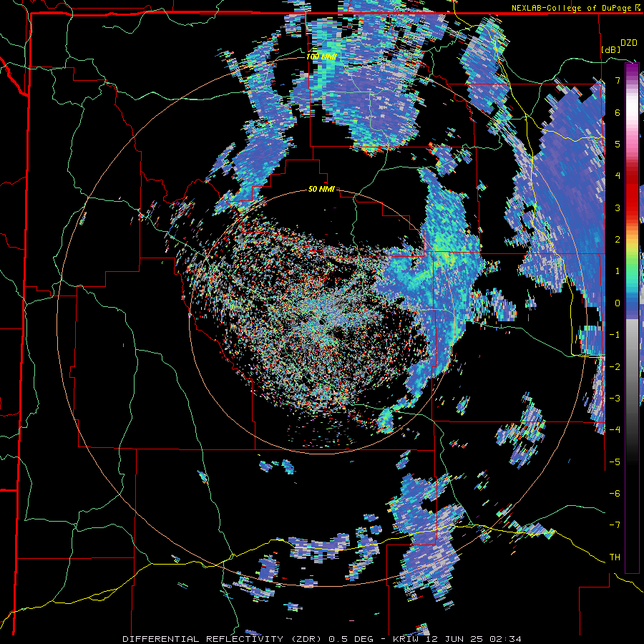Click the -7 value on the color scale

pyautogui.click(x=615, y=525)
